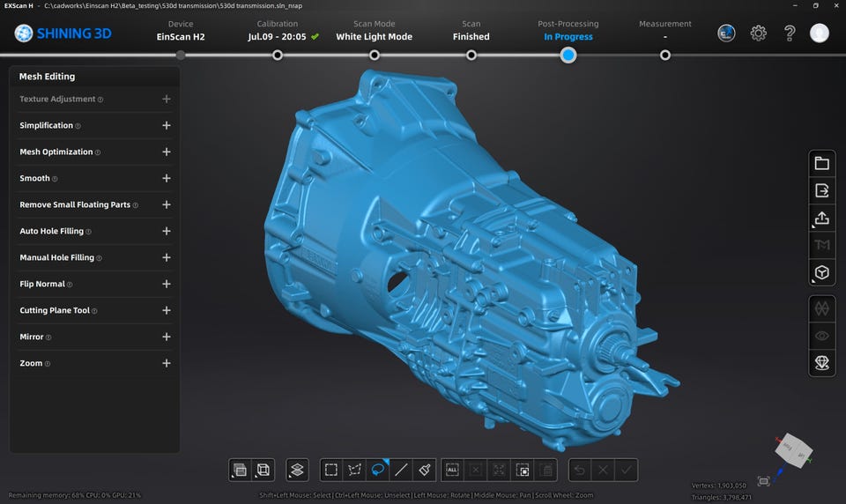This screenshot has height=504, width=846.
Task: Expand the Auto Hole Filling section
Action: [167, 231]
